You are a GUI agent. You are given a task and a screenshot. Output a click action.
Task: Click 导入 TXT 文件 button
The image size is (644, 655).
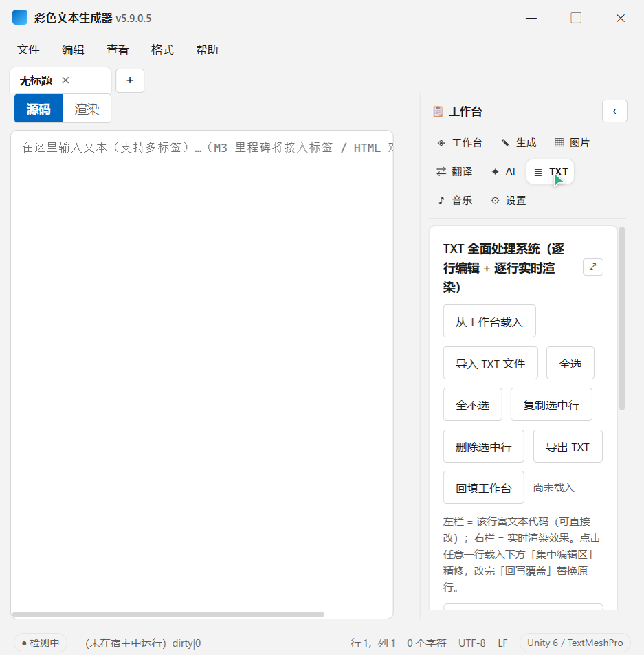(490, 363)
